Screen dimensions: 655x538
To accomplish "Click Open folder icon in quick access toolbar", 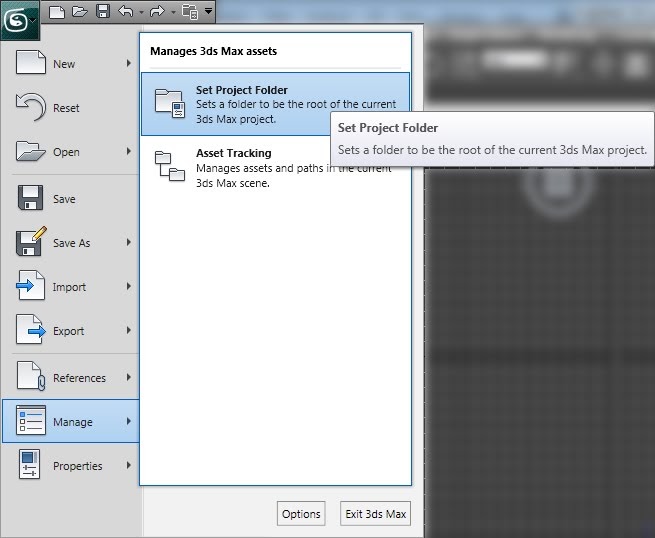I will click(79, 11).
